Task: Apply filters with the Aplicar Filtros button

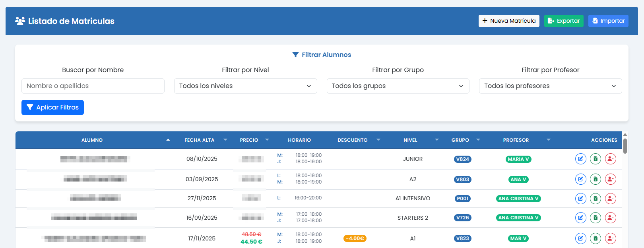Action: click(52, 107)
